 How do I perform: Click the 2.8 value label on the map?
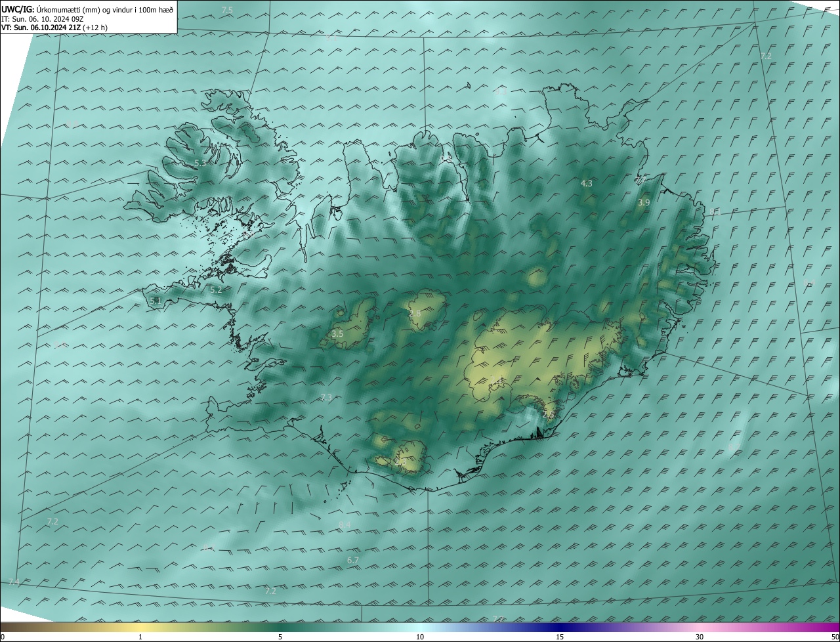point(415,314)
